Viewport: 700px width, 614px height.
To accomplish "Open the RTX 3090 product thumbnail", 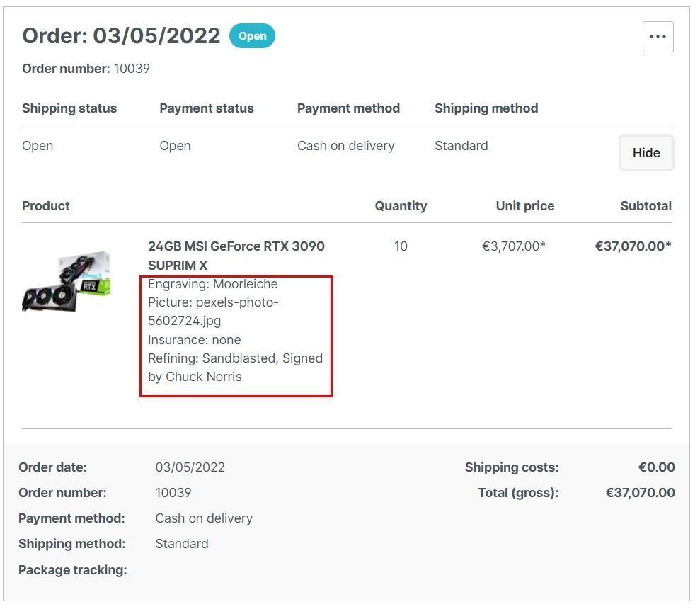I will [67, 281].
